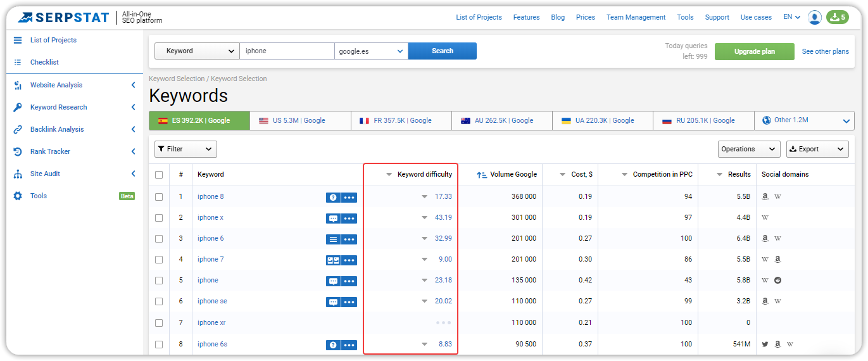Open the Keyword search type dropdown

click(197, 51)
